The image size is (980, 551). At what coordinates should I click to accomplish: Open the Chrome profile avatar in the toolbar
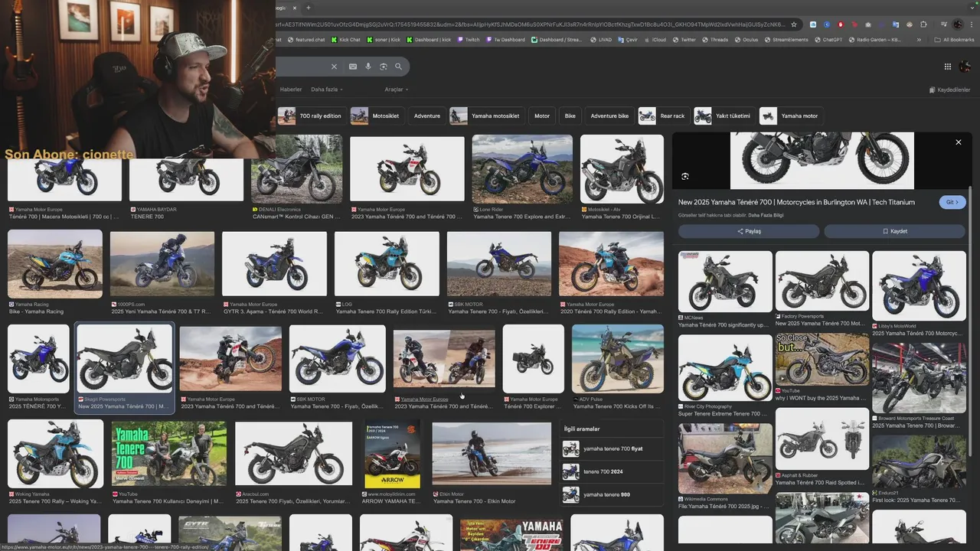click(958, 24)
